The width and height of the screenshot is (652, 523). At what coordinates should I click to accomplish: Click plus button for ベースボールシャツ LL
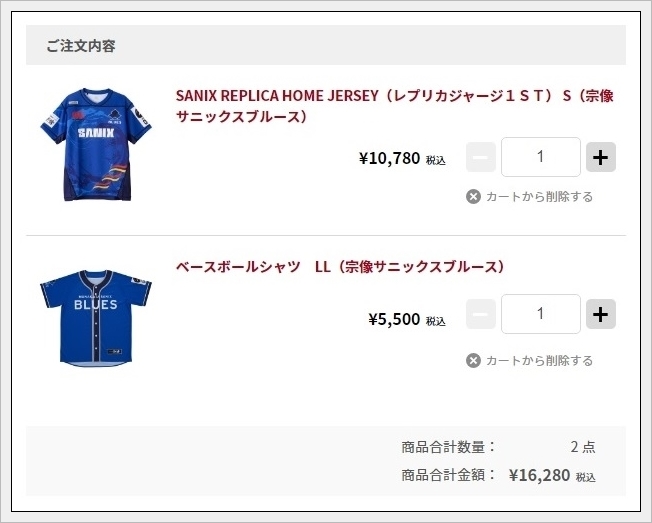[600, 314]
